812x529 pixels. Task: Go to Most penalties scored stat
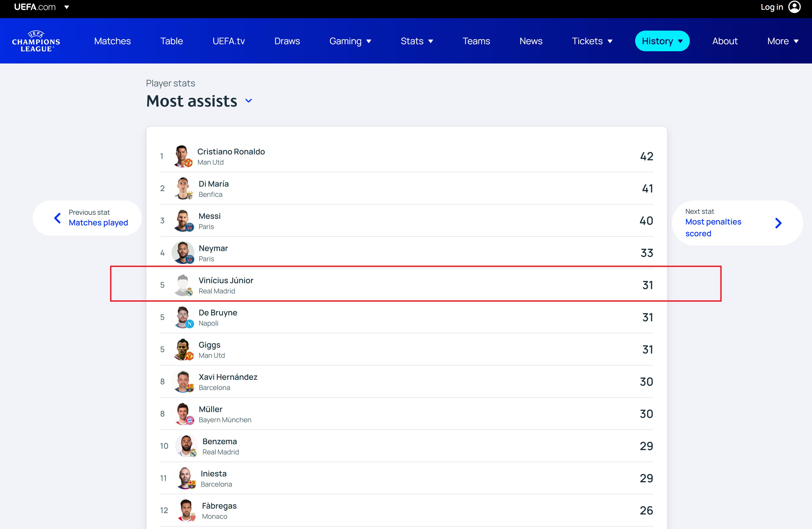(713, 227)
